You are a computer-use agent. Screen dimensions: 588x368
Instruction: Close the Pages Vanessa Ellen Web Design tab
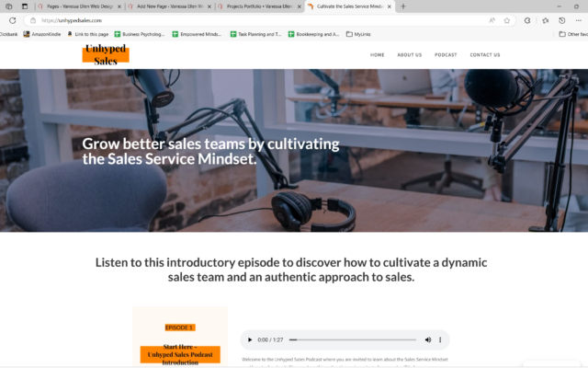point(119,6)
